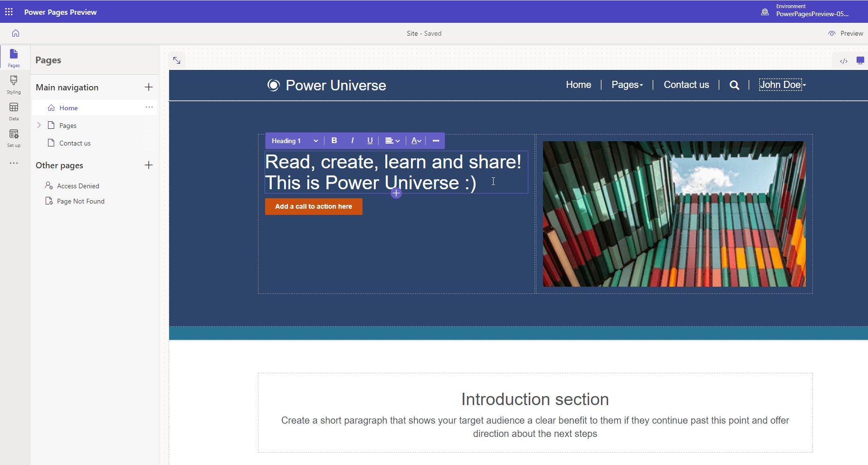
Task: Open the Pages menu in site header
Action: point(627,85)
